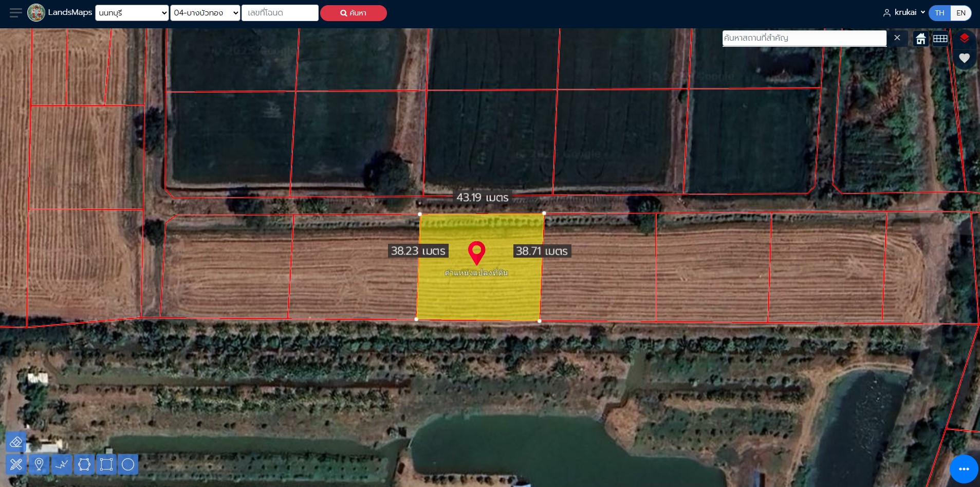Open the blue chat bubble button
Viewport: 980px width, 487px height.
click(964, 469)
